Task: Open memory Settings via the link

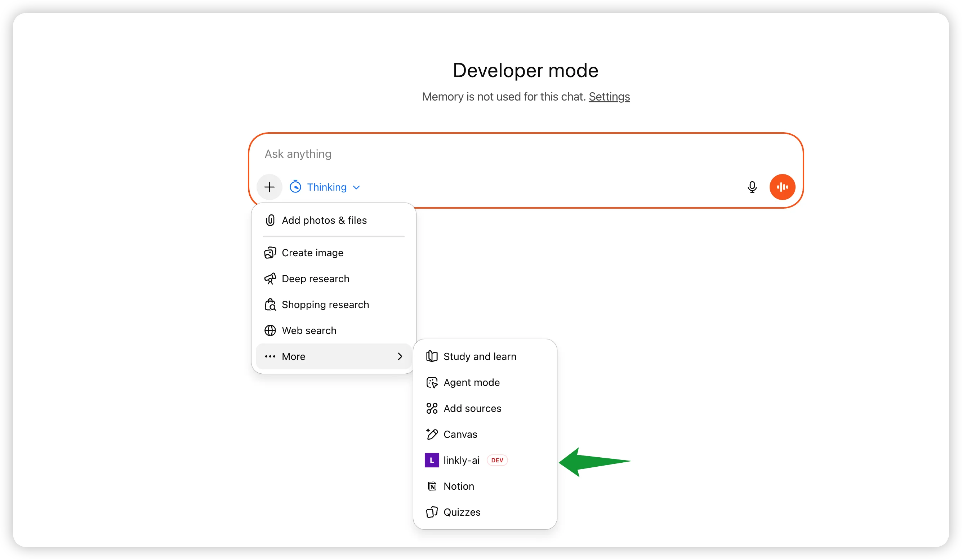Action: coord(609,97)
